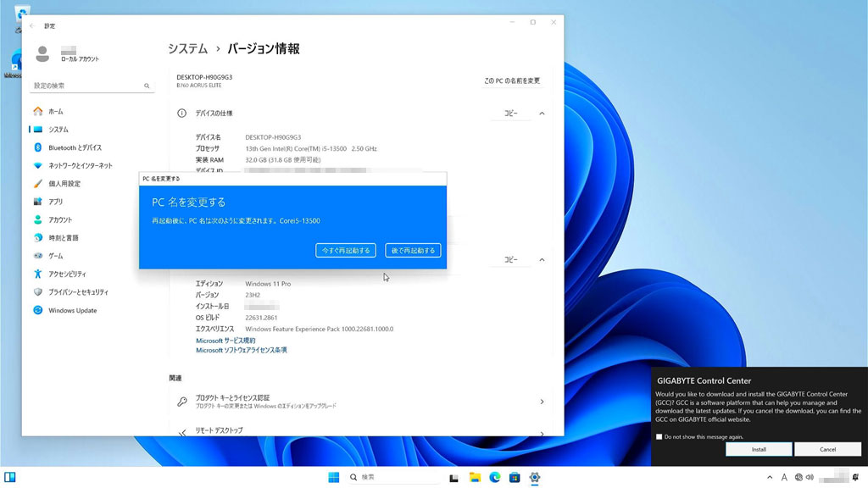868x488 pixels.
Task: Click the アクセシビリティ icon in sidebar
Action: click(x=37, y=274)
